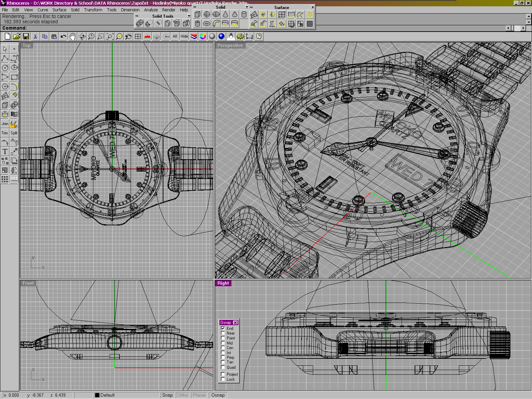The width and height of the screenshot is (532, 399).
Task: Click Surface from corner points icon
Action: 254,14
